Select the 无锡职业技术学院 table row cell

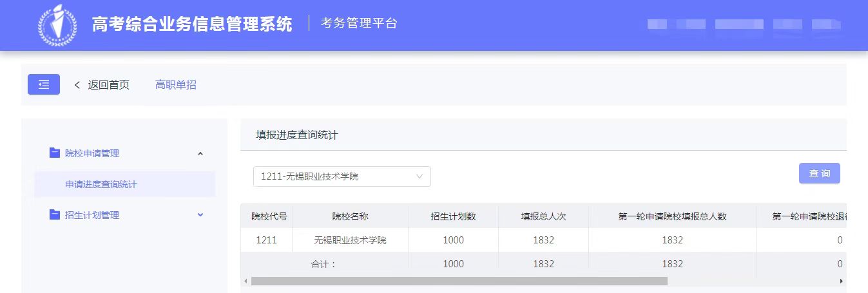click(x=350, y=240)
